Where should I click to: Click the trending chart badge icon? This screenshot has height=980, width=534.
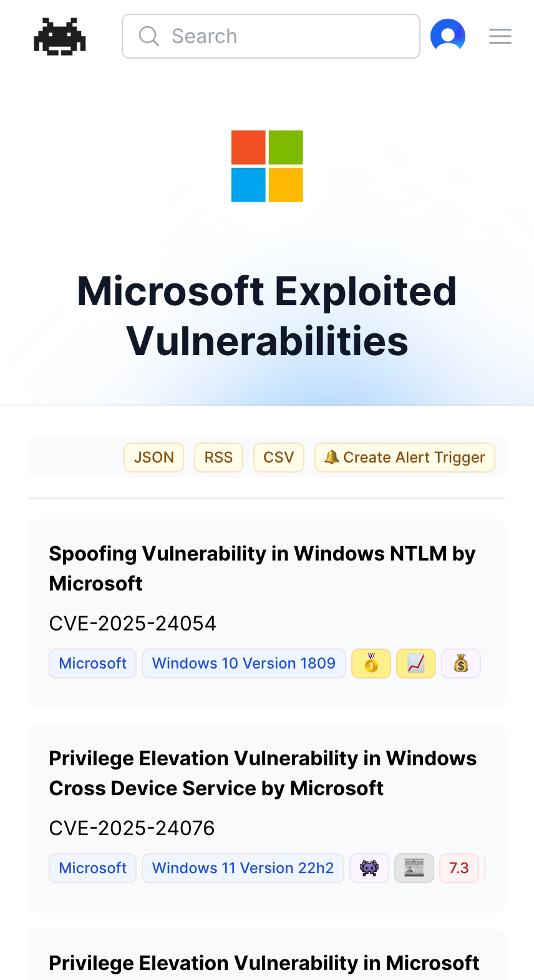(416, 664)
